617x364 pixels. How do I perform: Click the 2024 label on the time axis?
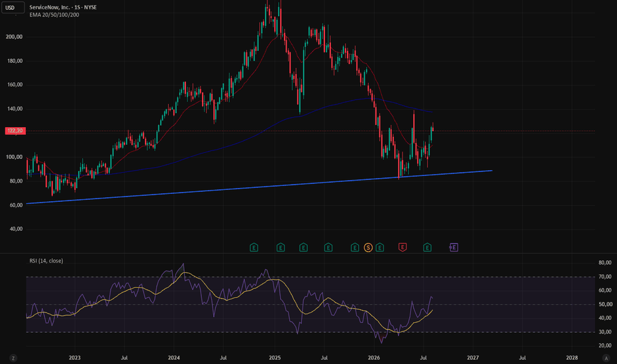(x=174, y=357)
